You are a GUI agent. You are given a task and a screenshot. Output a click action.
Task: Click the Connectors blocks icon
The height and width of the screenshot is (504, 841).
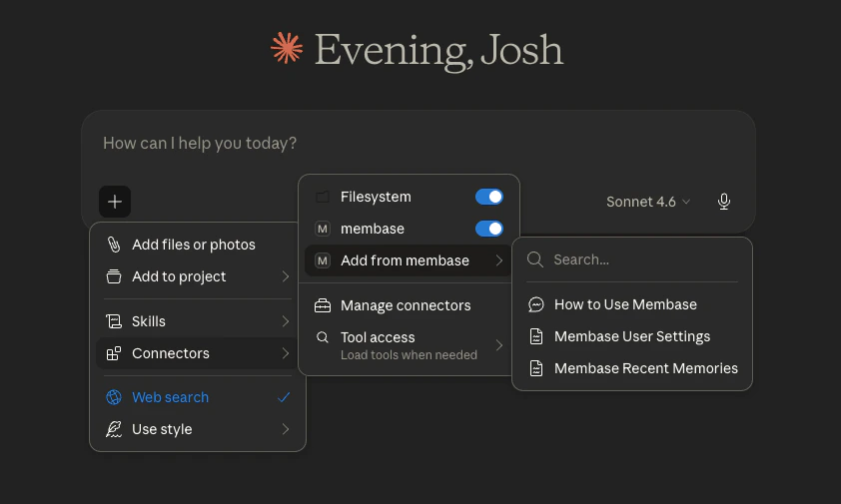(x=114, y=353)
